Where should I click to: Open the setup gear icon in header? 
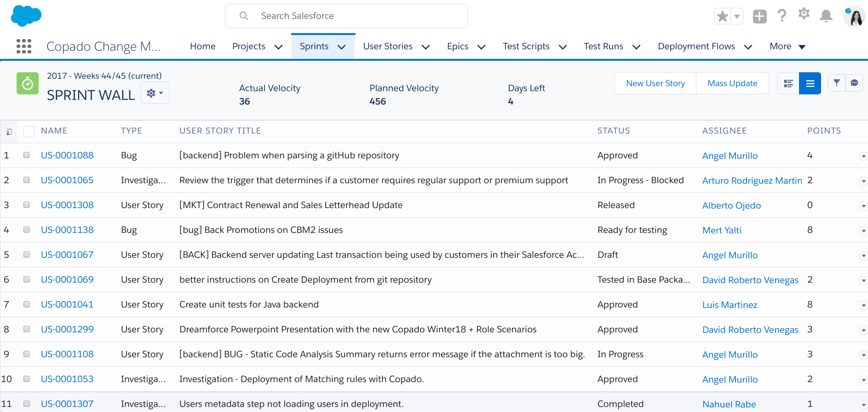click(804, 14)
